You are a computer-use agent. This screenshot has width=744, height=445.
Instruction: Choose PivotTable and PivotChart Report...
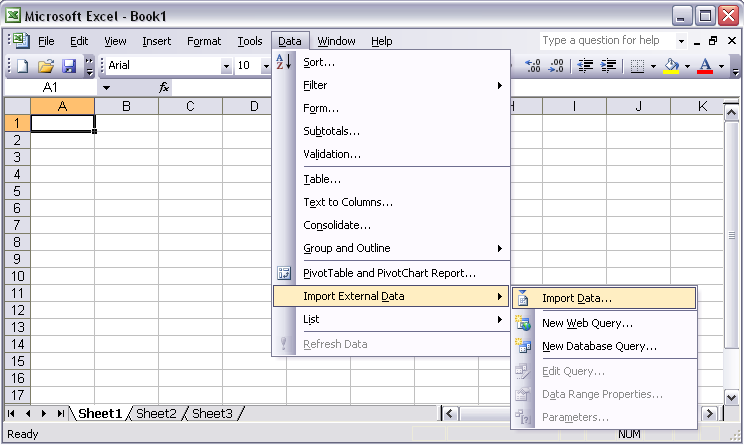[x=391, y=273]
